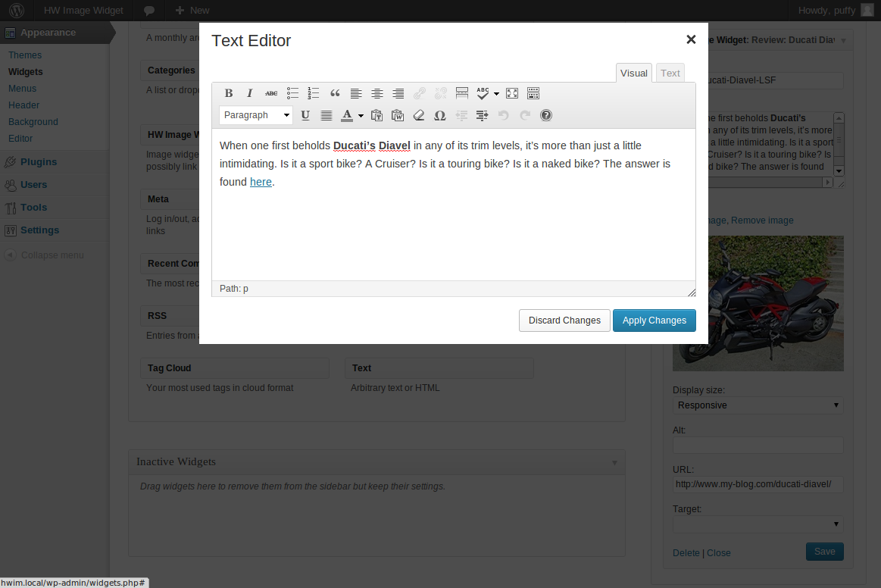Screen dimensions: 881x588
Task: Toggle the kitchen sink toolbar row
Action: tap(533, 93)
